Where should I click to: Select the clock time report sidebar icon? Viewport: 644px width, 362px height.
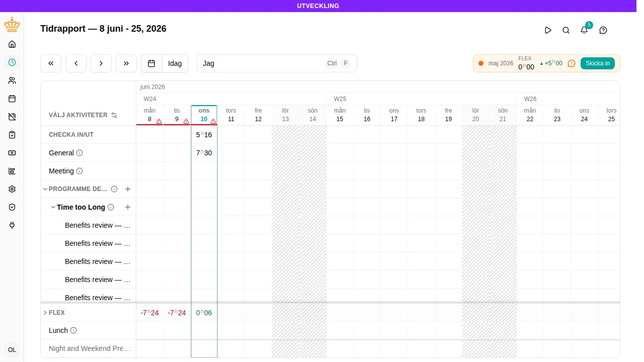click(12, 62)
